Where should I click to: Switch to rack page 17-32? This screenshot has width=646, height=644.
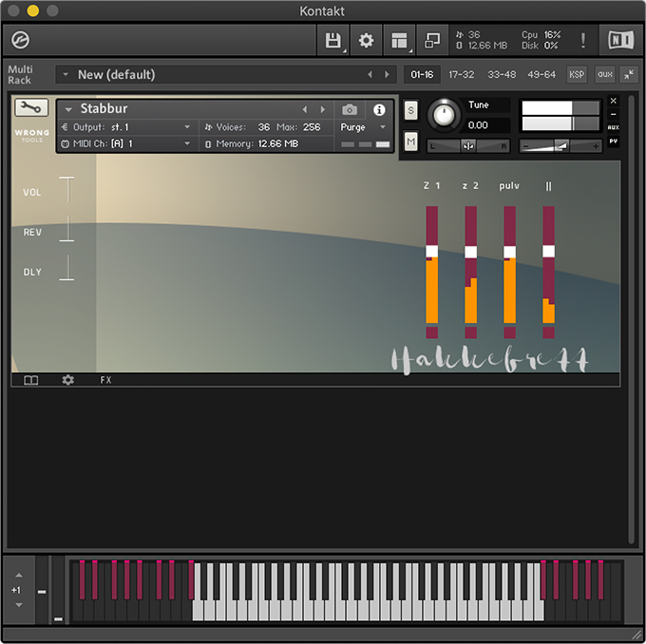462,75
